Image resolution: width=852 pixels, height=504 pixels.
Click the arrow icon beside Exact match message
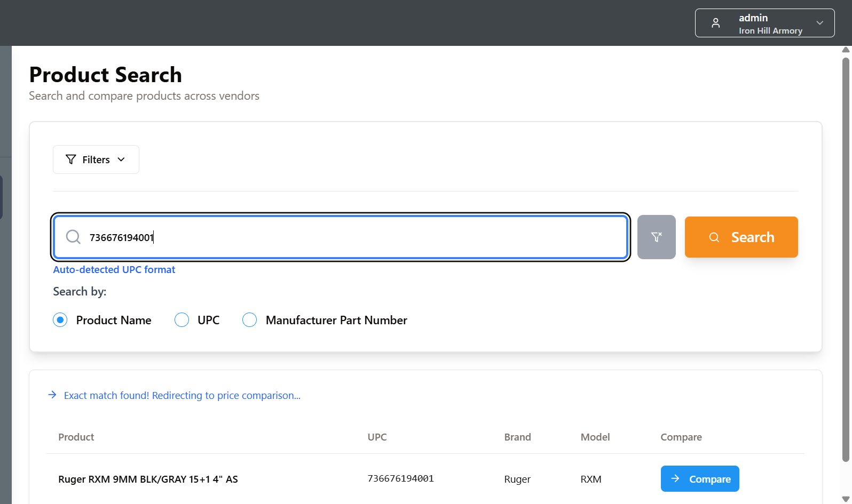[52, 395]
